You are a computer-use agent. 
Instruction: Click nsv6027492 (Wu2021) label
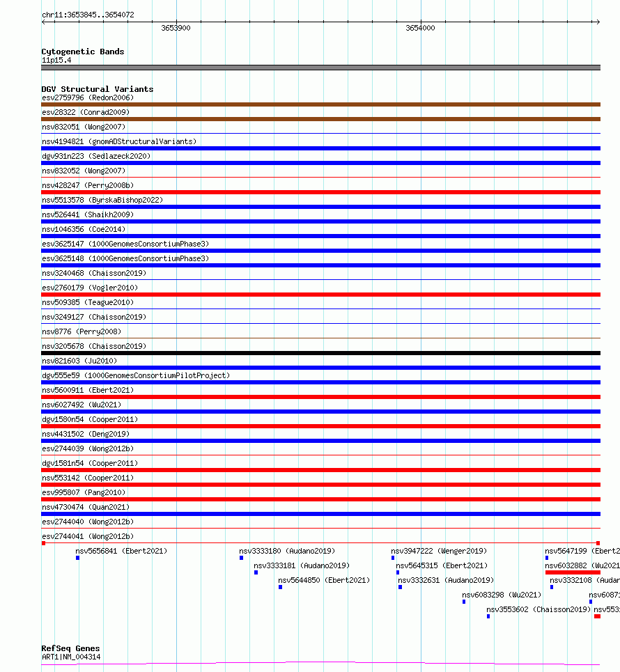tap(81, 405)
